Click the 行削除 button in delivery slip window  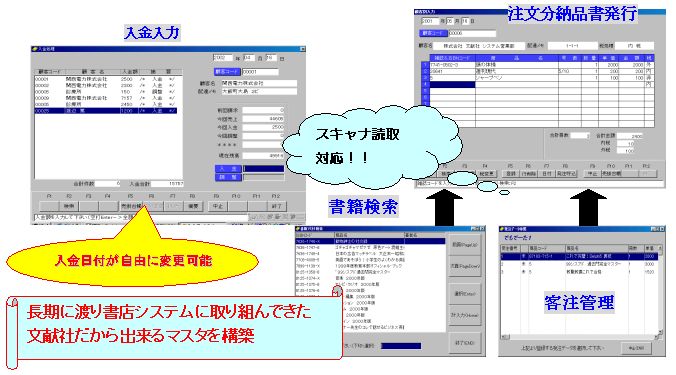(529, 174)
